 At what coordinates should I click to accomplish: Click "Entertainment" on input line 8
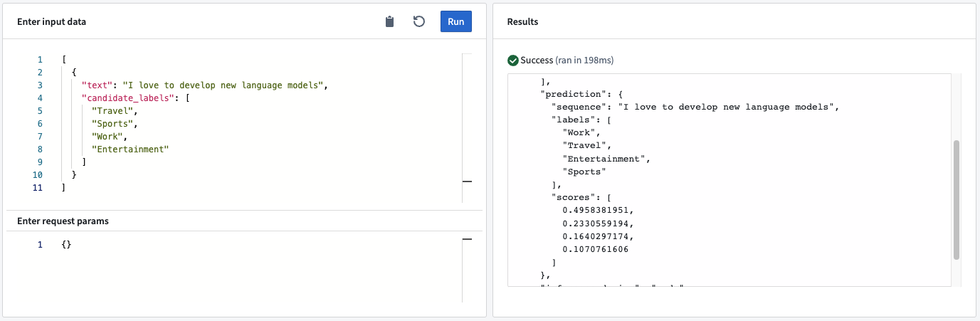(x=130, y=149)
